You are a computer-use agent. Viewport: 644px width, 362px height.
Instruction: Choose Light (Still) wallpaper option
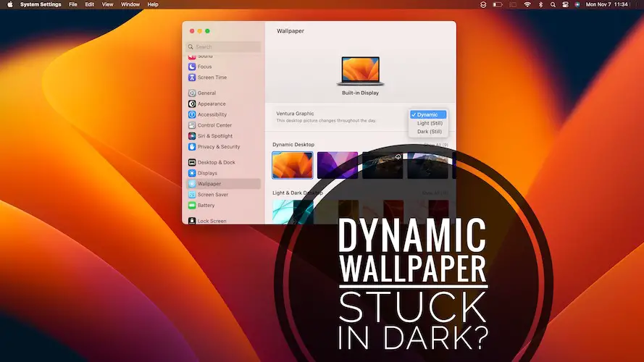(x=428, y=123)
